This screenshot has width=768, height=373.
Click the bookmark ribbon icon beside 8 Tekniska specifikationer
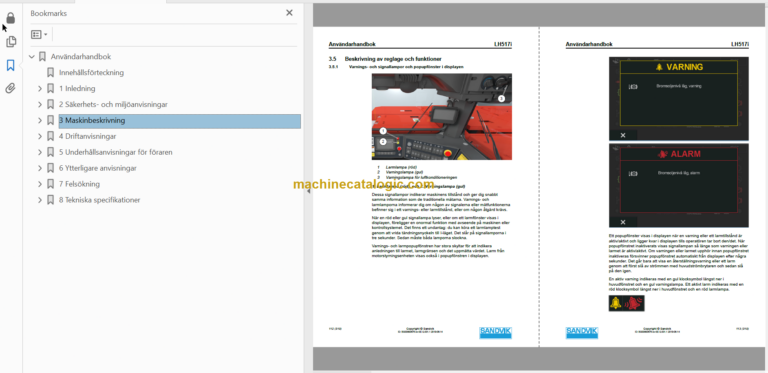coord(50,200)
